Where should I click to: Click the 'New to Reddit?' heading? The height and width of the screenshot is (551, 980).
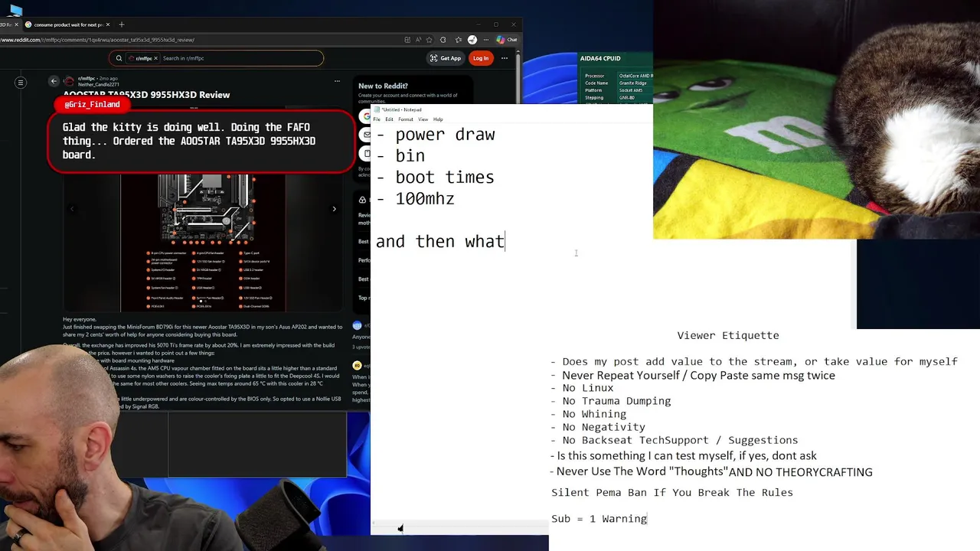coord(383,86)
